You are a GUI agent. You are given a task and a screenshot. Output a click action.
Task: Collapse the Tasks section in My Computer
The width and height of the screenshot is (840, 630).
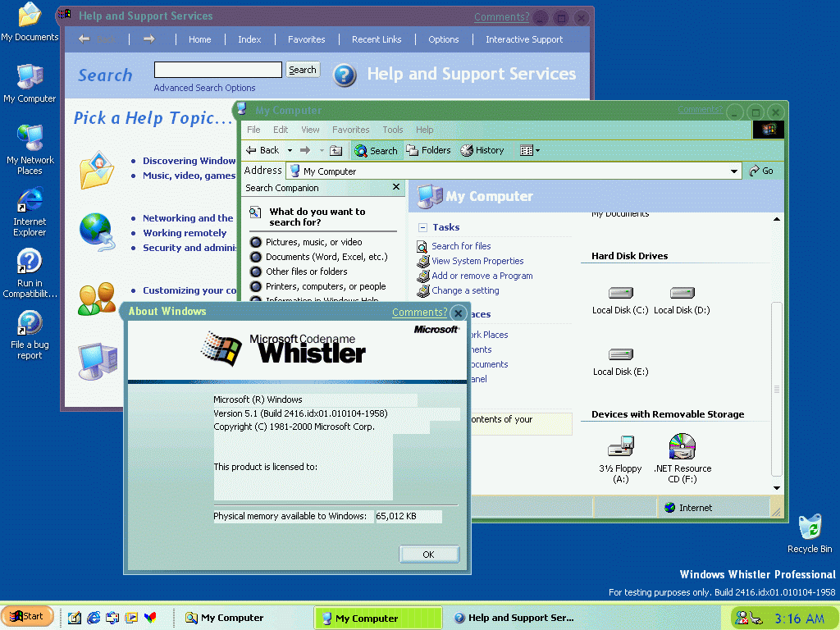tap(422, 227)
